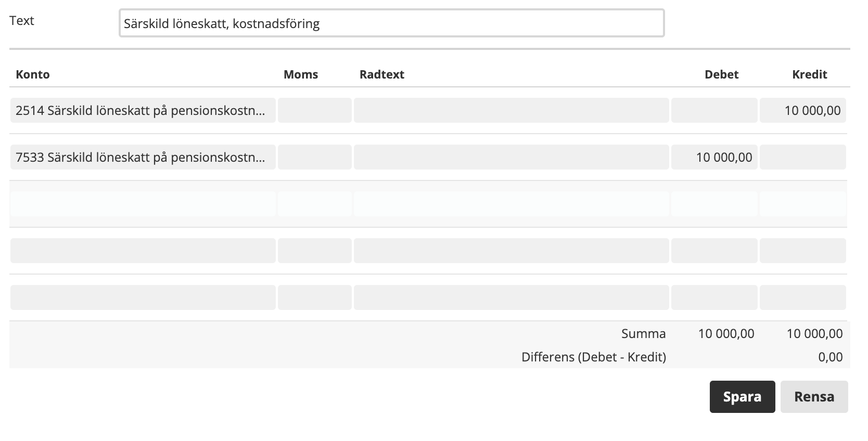
Task: Focus Radtext field on the 7533 row
Action: [x=512, y=157]
